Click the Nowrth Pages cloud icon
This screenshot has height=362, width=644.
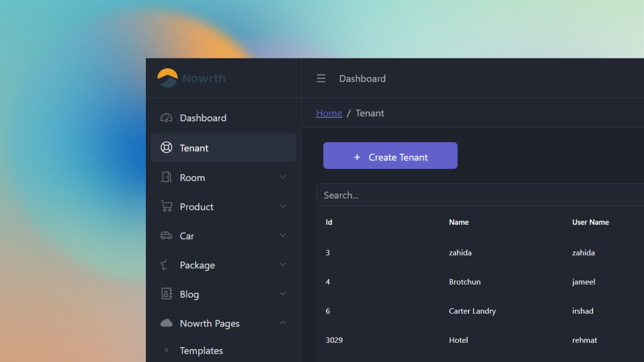tap(166, 323)
